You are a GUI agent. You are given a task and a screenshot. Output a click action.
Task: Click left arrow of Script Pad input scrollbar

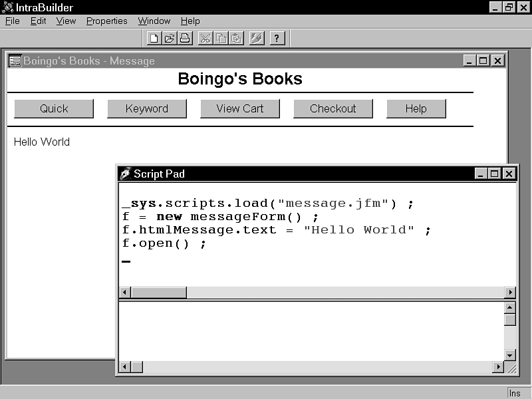pos(125,292)
